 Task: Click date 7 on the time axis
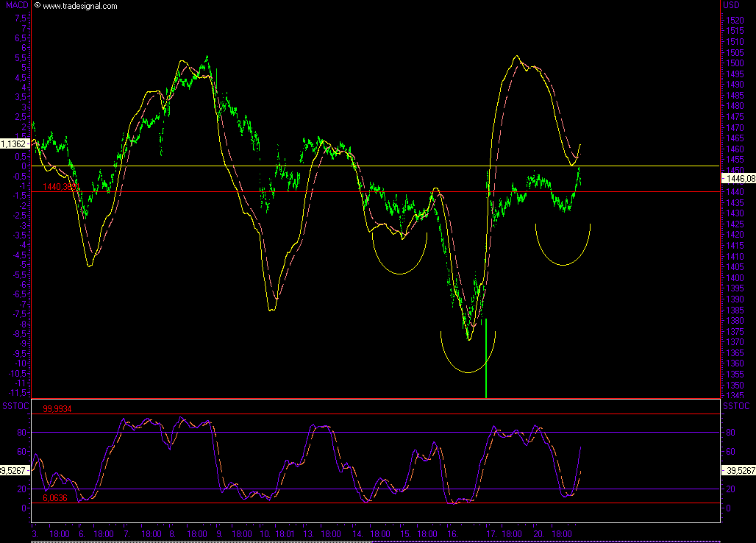(x=126, y=533)
